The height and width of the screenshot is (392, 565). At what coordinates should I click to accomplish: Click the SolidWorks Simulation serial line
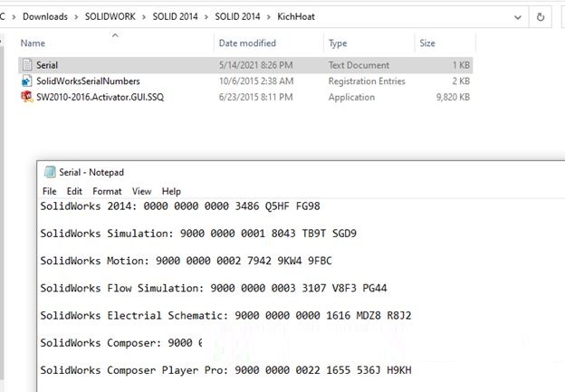coord(198,234)
